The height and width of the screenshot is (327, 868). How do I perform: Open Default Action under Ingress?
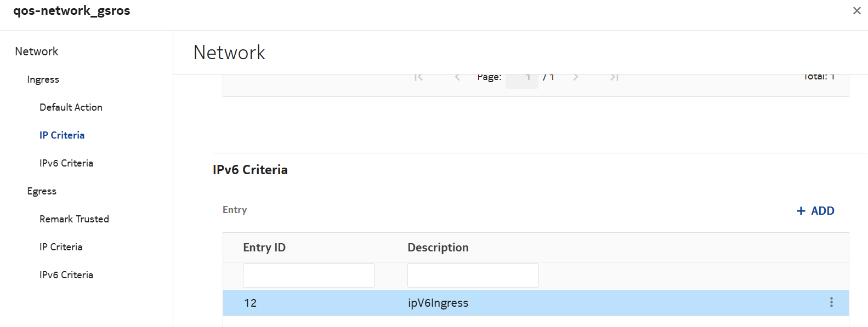71,107
